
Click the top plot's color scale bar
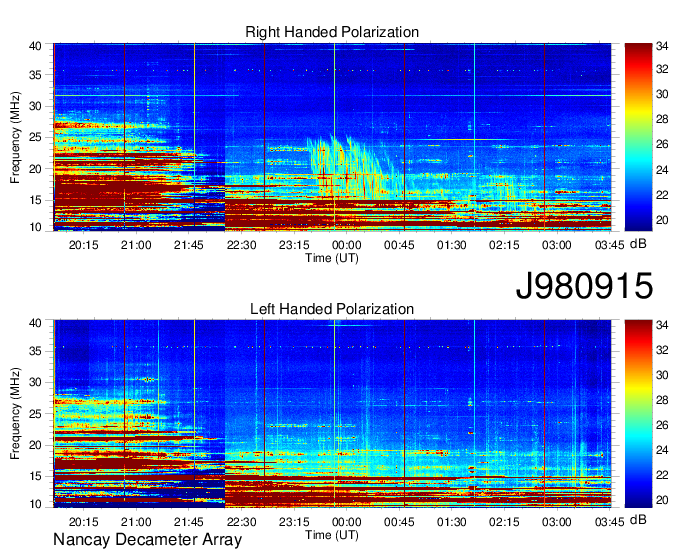click(638, 137)
